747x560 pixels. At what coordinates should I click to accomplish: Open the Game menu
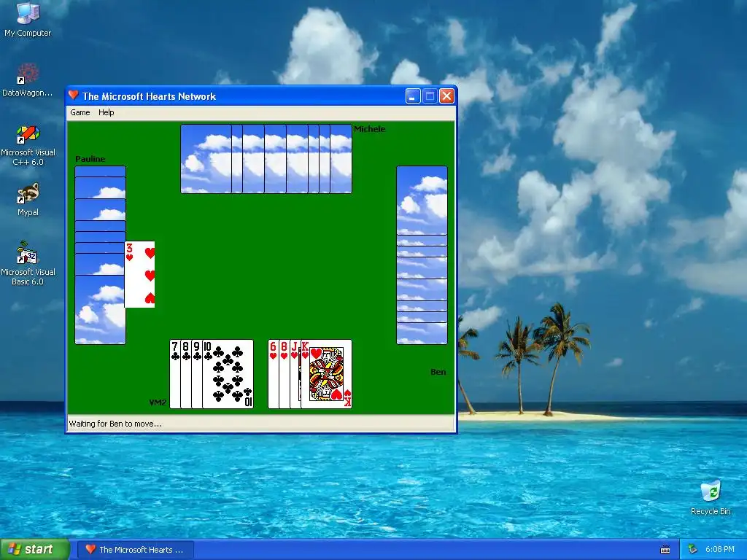click(80, 112)
